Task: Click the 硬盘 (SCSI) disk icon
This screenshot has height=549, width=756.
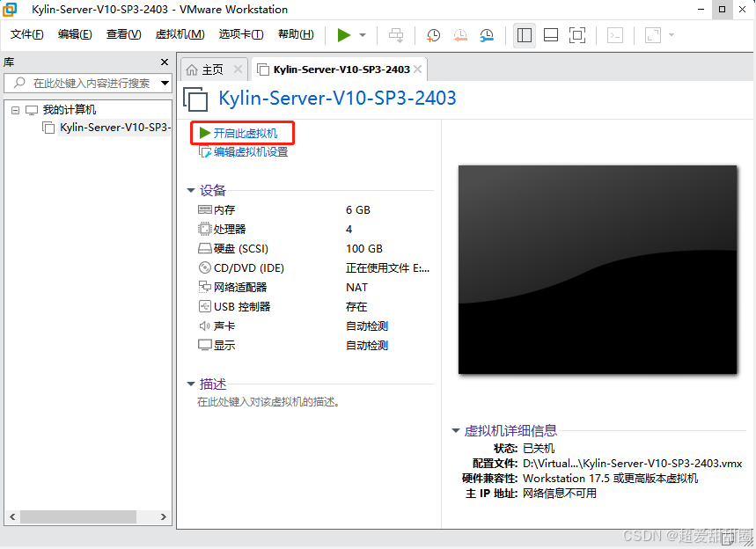Action: pyautogui.click(x=205, y=248)
